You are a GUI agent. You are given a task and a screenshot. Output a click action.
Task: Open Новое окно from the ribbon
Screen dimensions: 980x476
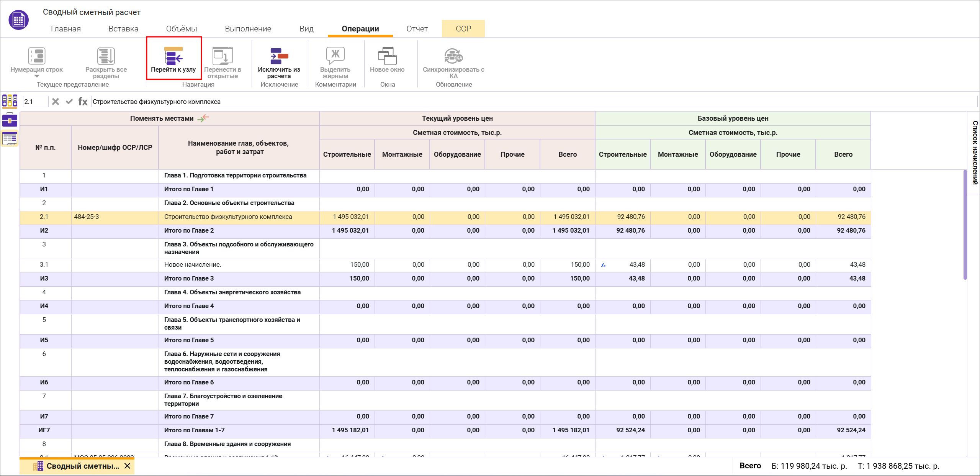[387, 56]
